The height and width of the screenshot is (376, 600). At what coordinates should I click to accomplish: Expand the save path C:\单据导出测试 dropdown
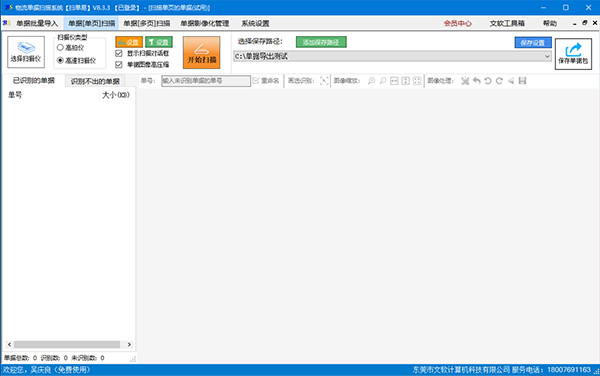(547, 56)
